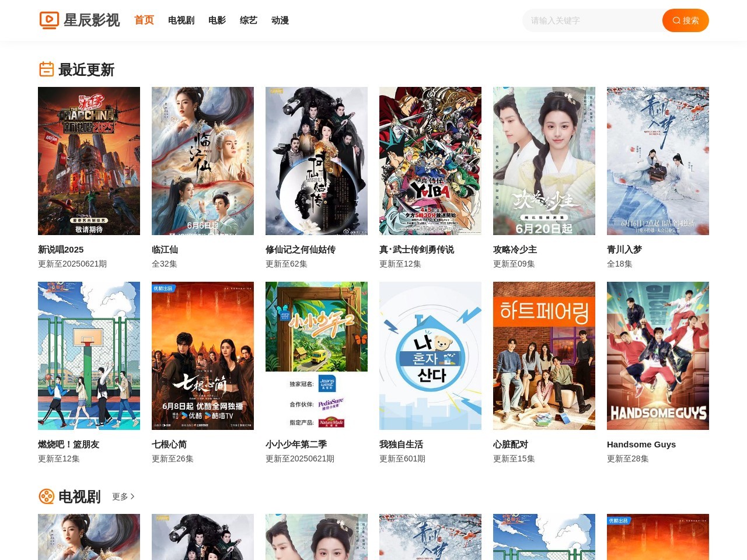
Task: Click the Handsome Guys title link
Action: click(x=641, y=444)
